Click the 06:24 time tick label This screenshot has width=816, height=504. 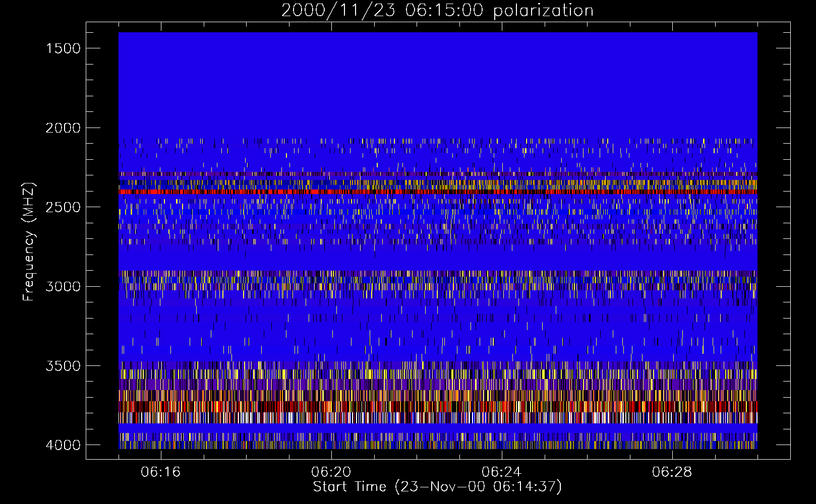pyautogui.click(x=502, y=472)
